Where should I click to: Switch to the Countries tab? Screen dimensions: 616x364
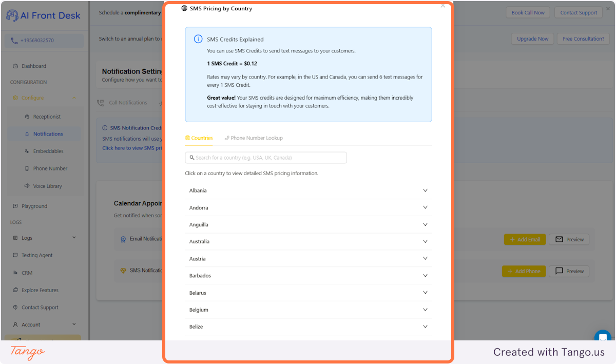click(x=199, y=138)
